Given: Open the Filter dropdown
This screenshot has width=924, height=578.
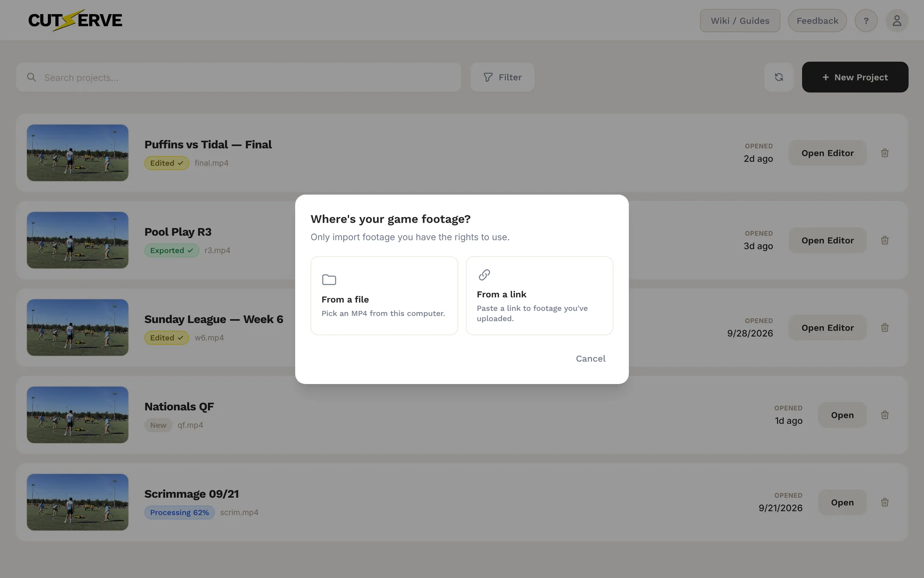Looking at the screenshot, I should (502, 77).
